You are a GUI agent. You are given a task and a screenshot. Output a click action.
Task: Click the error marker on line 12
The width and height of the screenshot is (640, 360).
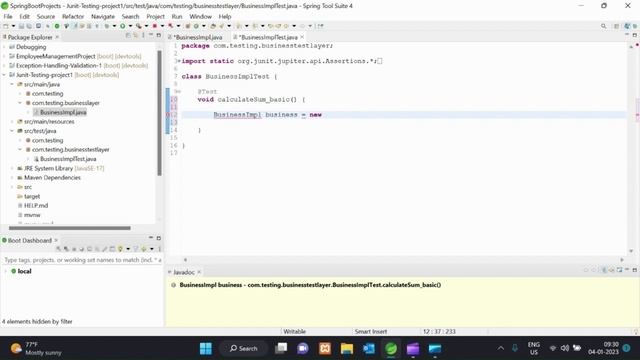[168, 115]
